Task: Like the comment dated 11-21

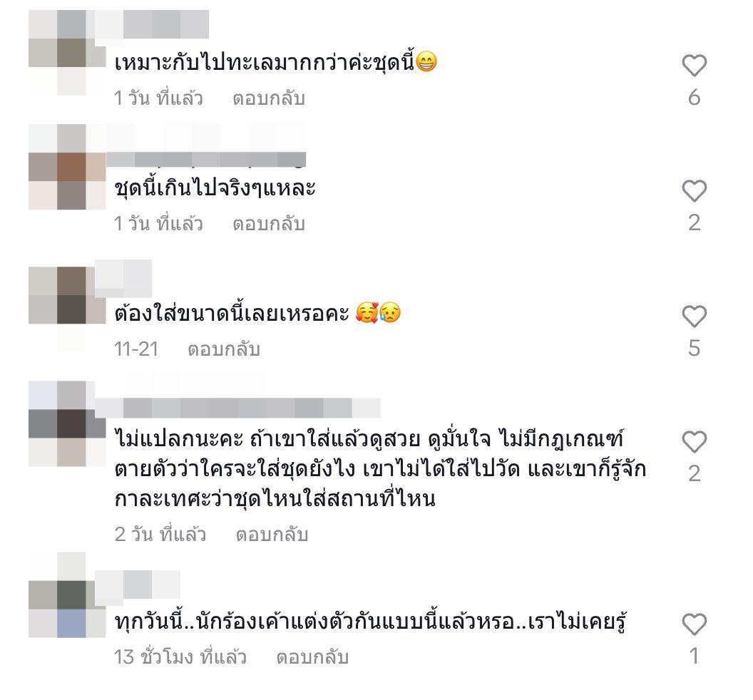Action: coord(694,316)
